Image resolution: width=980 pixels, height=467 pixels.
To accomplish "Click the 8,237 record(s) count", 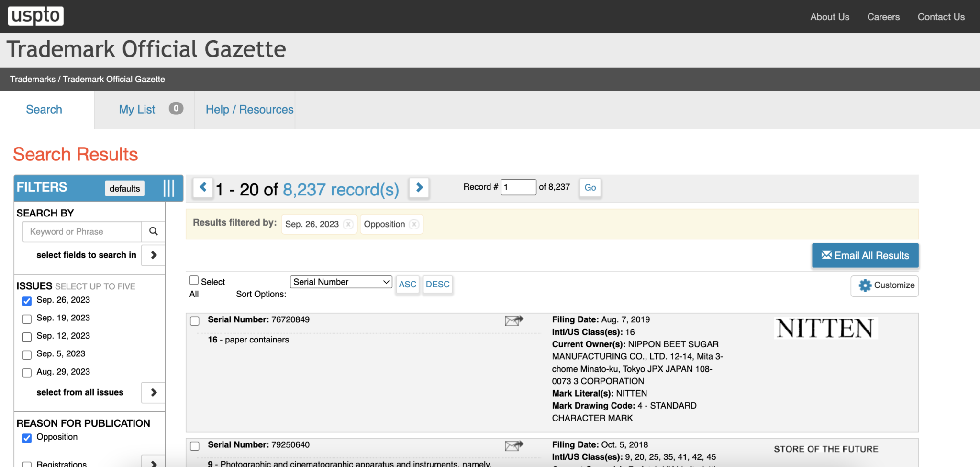I will pos(341,190).
